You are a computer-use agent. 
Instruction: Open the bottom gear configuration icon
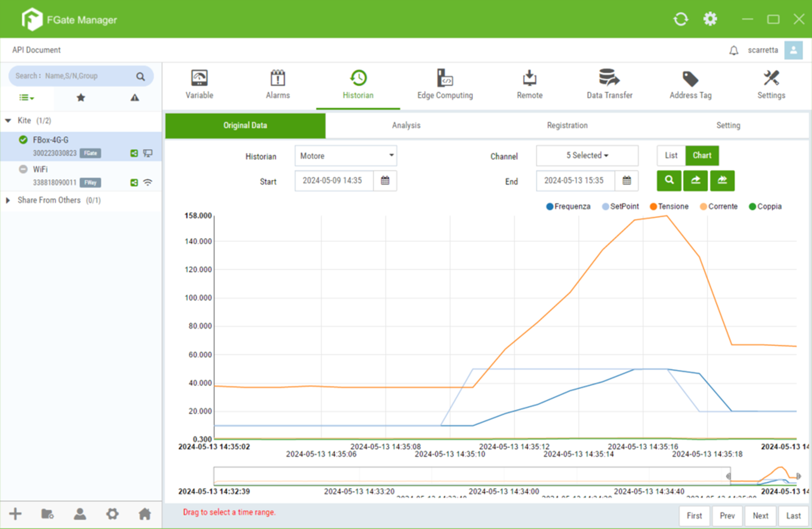point(112,514)
